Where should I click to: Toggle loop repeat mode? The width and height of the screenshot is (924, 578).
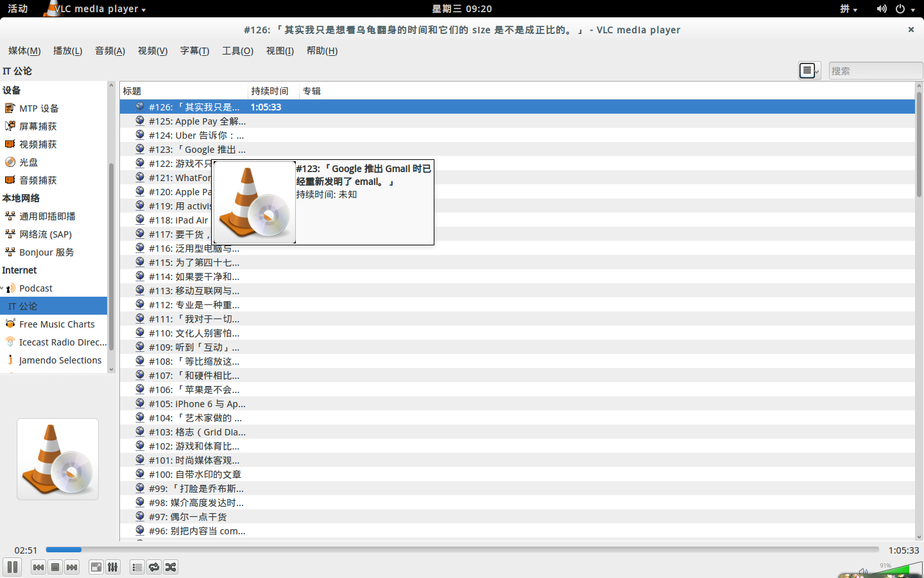(154, 567)
